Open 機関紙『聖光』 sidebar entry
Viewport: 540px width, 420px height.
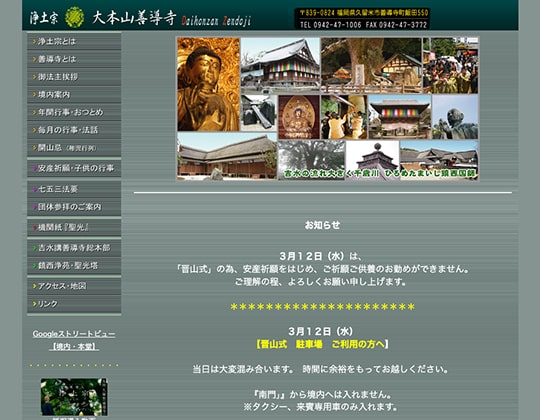coord(74,227)
